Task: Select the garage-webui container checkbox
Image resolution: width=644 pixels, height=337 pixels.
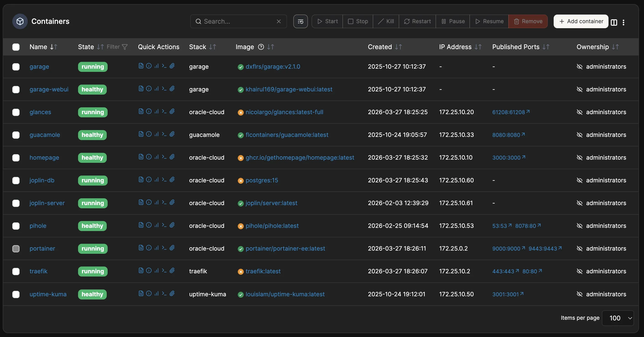Action: pos(16,89)
